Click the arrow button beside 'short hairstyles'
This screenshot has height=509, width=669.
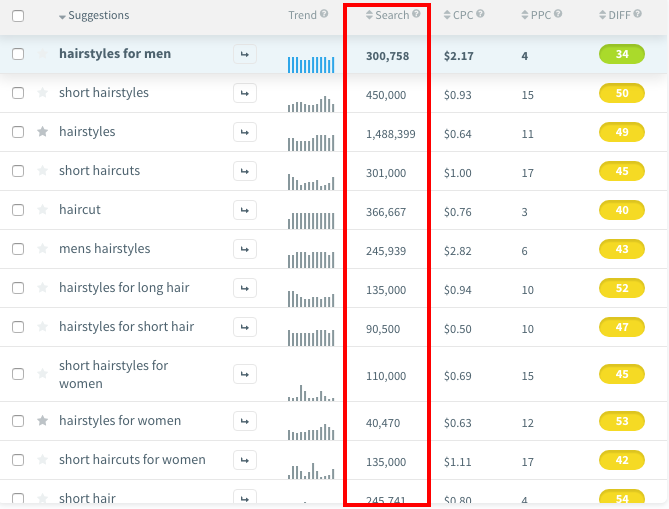click(x=244, y=93)
